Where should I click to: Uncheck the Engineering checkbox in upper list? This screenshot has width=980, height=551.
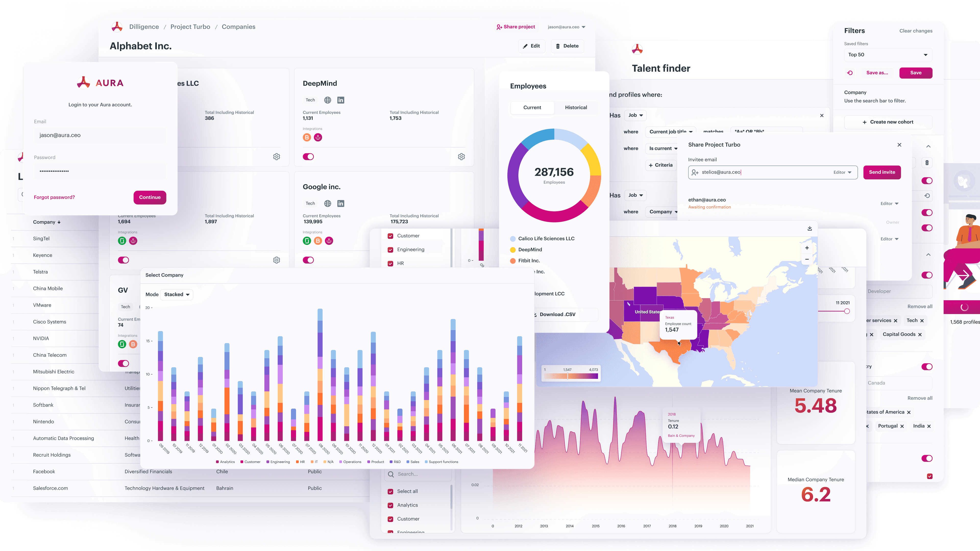[390, 250]
